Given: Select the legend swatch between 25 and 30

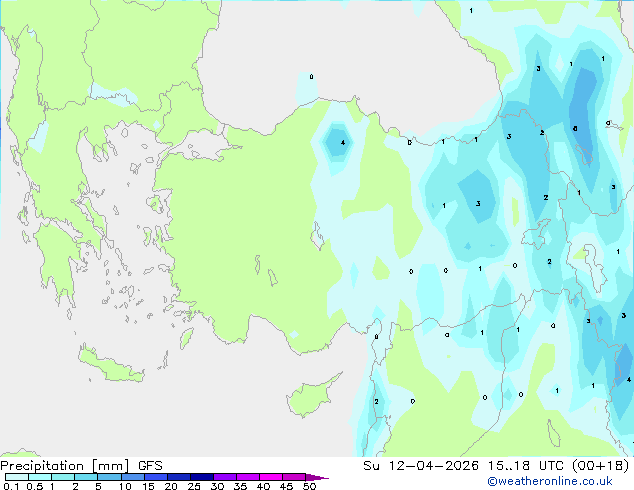Looking at the screenshot, I should pos(202,477).
